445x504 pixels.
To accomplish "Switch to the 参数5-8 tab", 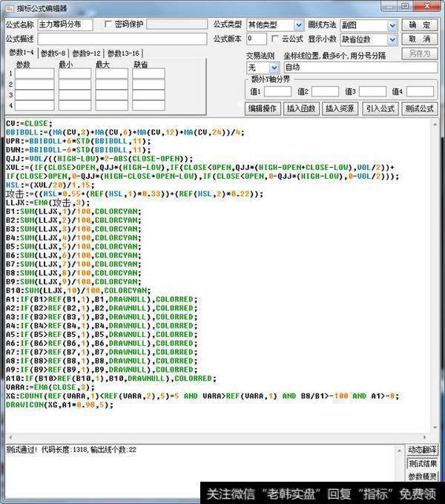I will pos(53,53).
